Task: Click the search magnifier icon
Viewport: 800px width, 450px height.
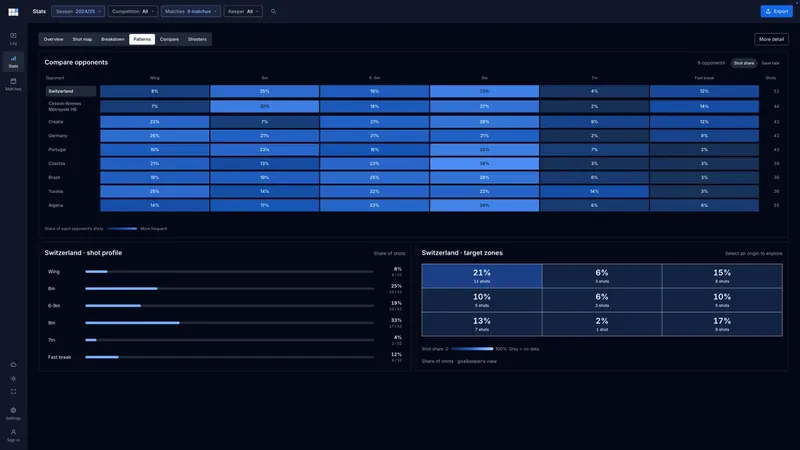Action: 273,11
